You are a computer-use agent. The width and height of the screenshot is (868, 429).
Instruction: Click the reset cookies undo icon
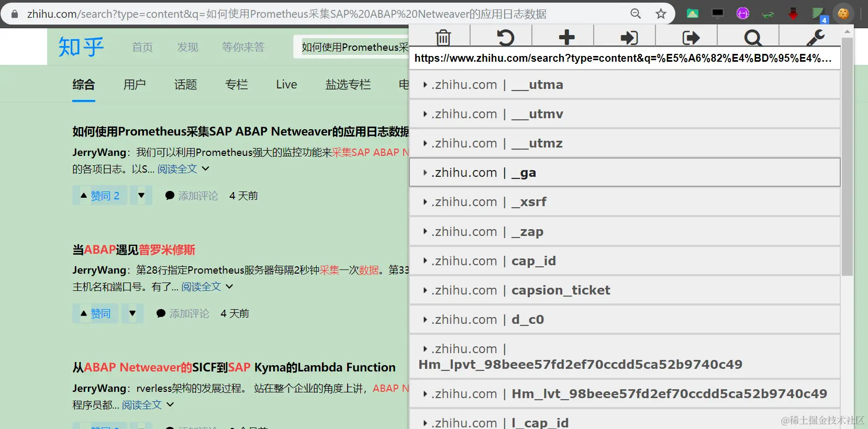[505, 37]
